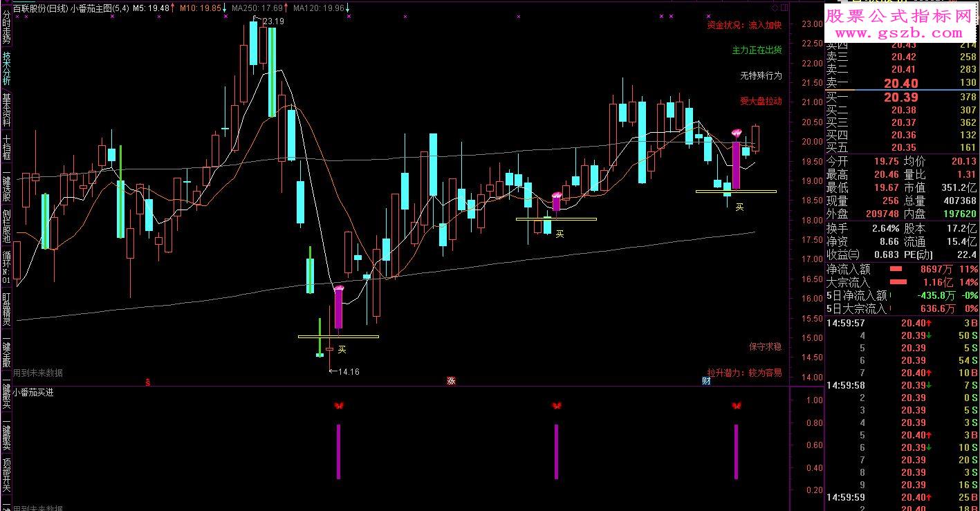Click the MA250: 17.69 label
The image size is (980, 511).
click(x=257, y=8)
